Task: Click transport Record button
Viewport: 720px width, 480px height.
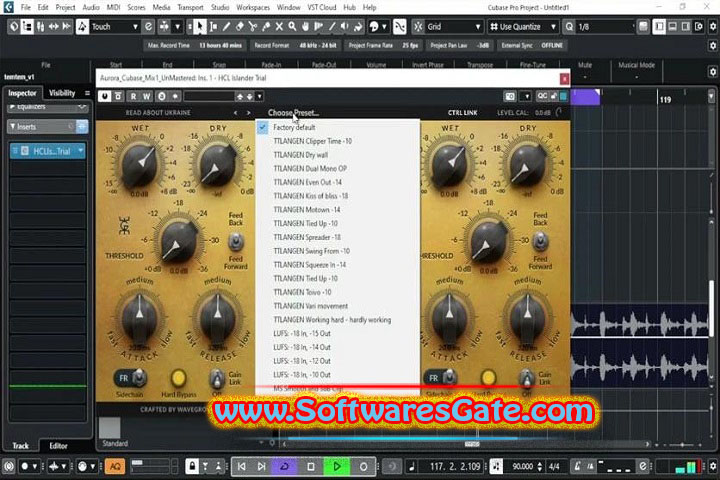Action: pos(363,466)
